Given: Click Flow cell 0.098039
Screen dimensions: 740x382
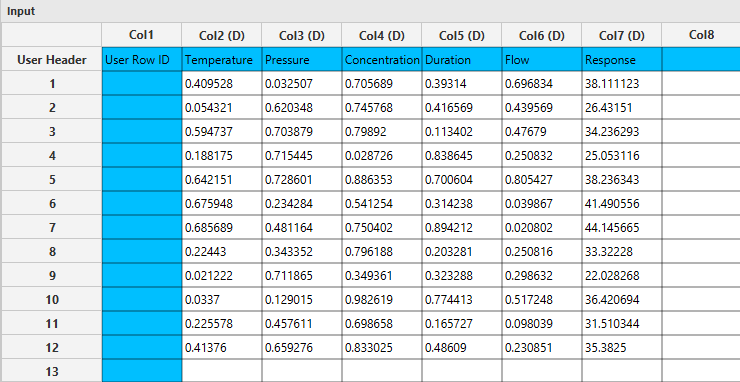Looking at the screenshot, I should pyautogui.click(x=542, y=323).
